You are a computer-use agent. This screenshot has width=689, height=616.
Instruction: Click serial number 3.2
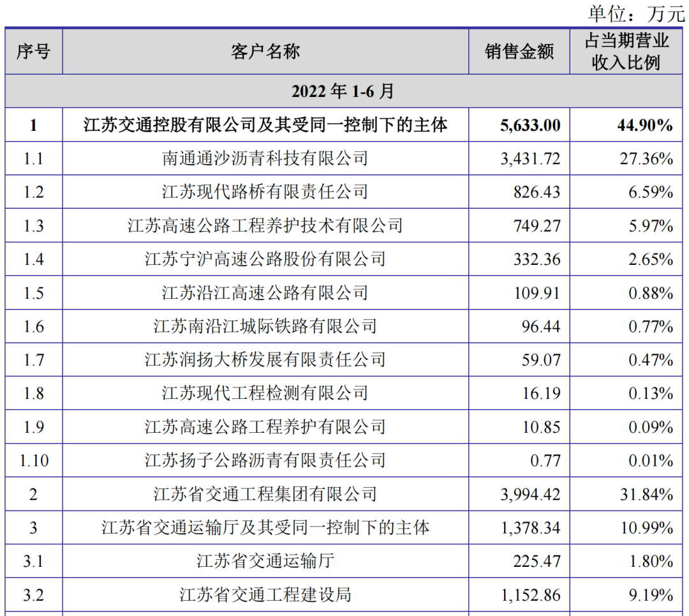tap(34, 596)
